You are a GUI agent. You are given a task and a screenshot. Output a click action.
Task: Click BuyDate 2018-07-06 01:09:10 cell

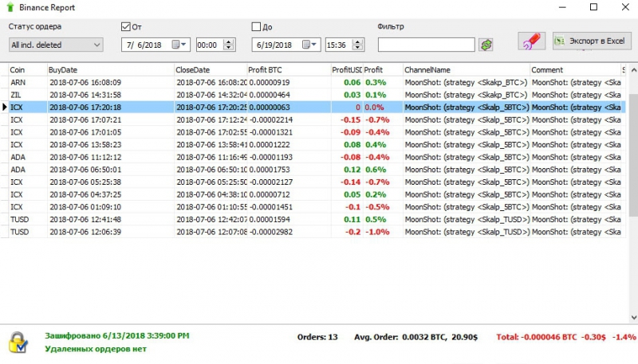click(x=110, y=207)
